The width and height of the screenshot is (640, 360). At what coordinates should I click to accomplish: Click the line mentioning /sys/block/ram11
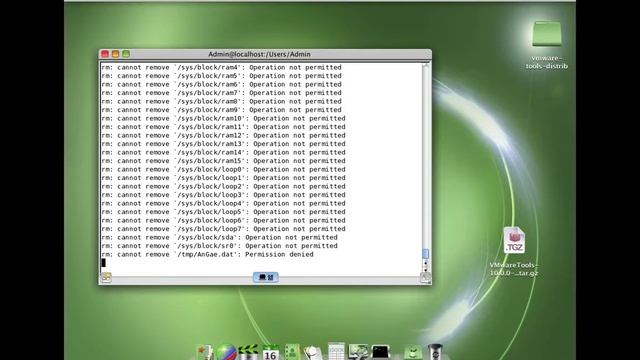[223, 127]
